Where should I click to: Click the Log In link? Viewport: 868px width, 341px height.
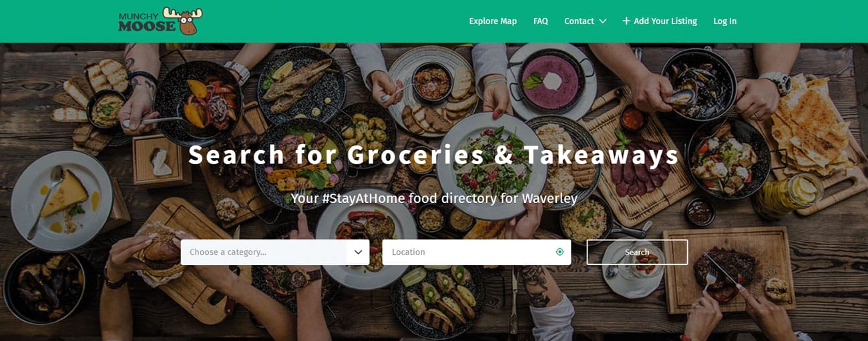coord(725,21)
